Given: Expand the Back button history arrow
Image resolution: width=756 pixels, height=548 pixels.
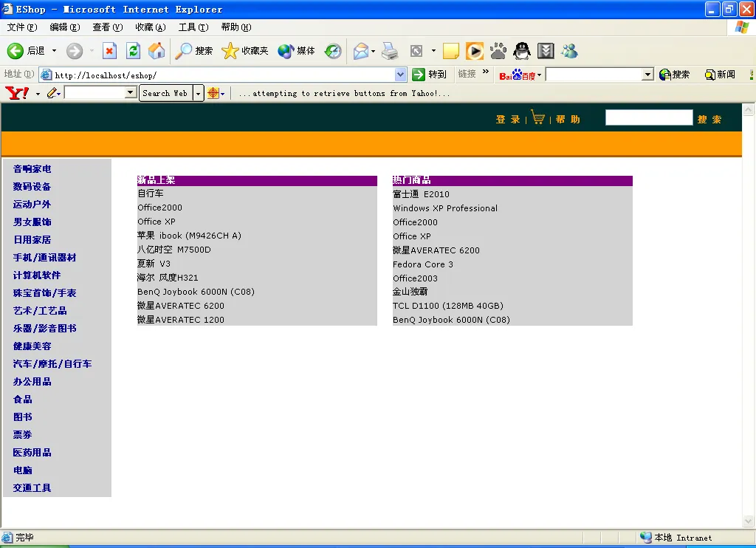Looking at the screenshot, I should pyautogui.click(x=54, y=51).
